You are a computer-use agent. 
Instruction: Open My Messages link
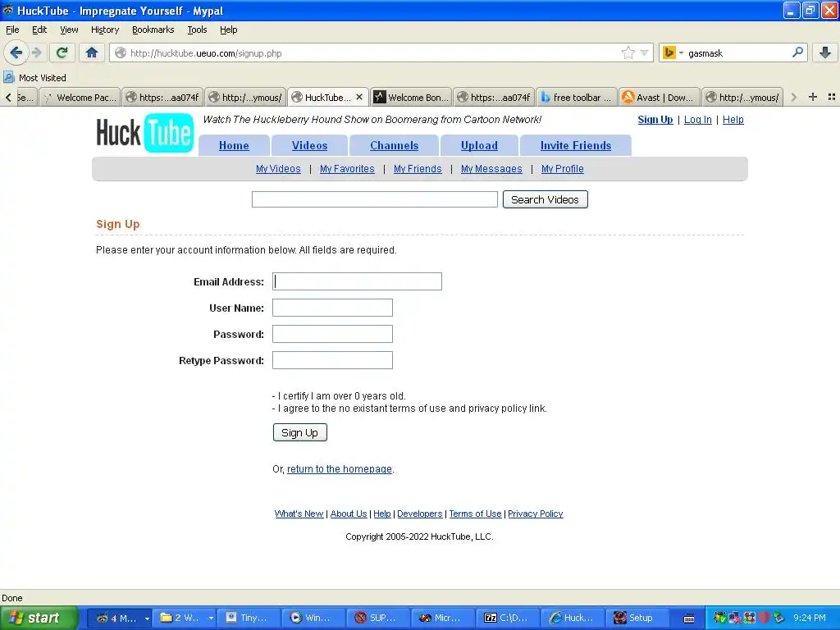coord(491,169)
